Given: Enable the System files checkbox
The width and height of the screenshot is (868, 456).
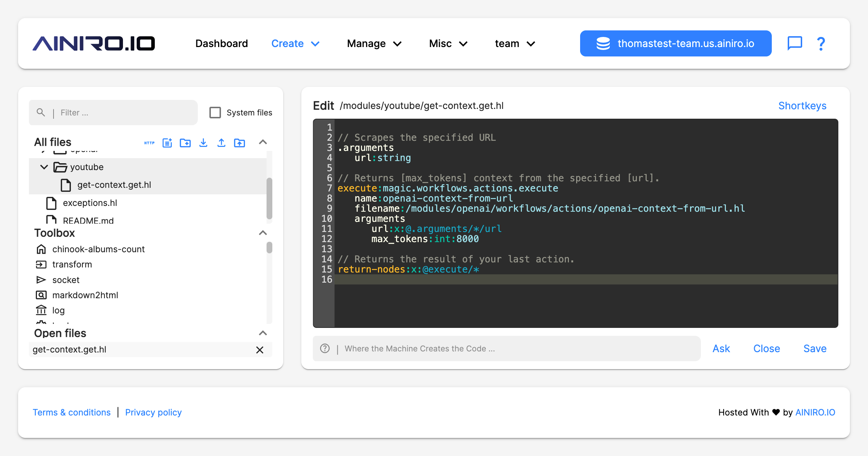Looking at the screenshot, I should coord(215,113).
